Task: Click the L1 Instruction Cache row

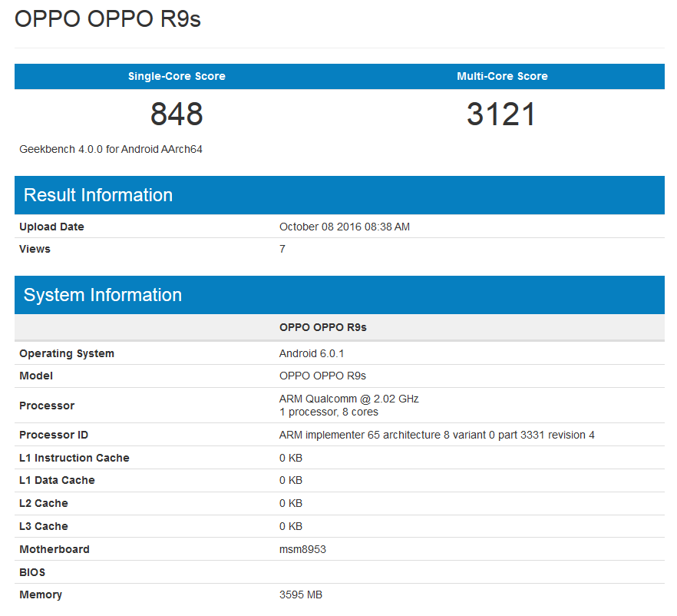Action: coord(74,458)
